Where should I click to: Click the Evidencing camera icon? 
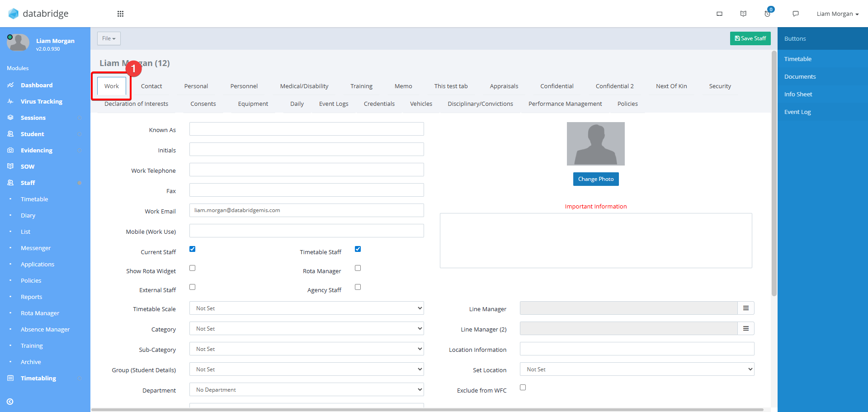click(10, 150)
